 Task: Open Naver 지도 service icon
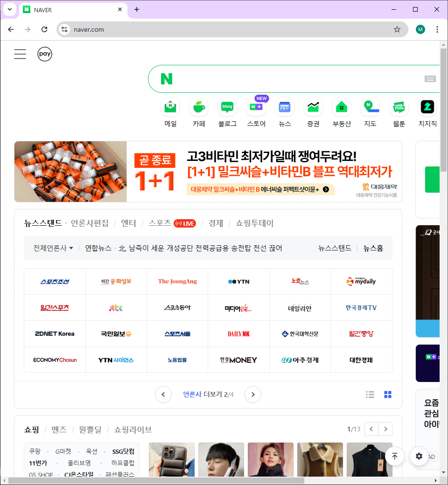pos(370,107)
